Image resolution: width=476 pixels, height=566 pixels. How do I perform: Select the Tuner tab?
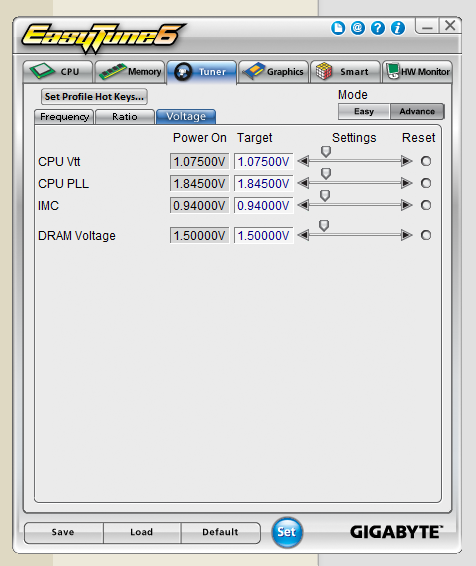click(x=202, y=72)
